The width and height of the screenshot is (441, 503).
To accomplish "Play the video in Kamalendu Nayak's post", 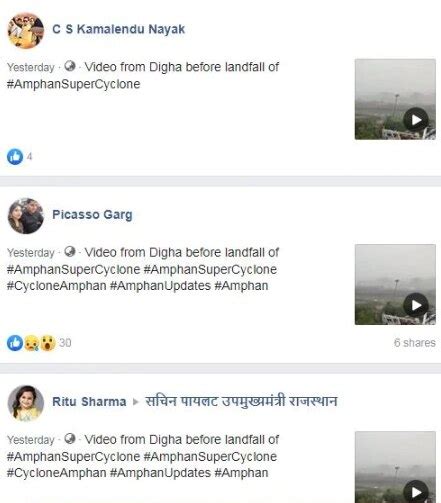I will click(415, 120).
